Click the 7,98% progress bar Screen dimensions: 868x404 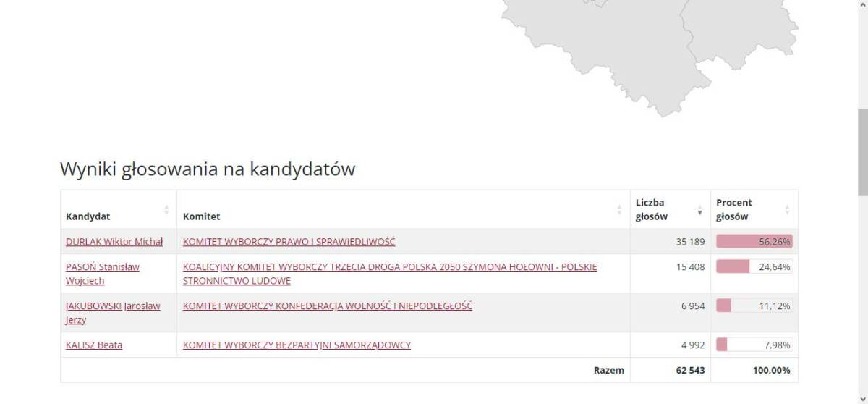tap(754, 345)
